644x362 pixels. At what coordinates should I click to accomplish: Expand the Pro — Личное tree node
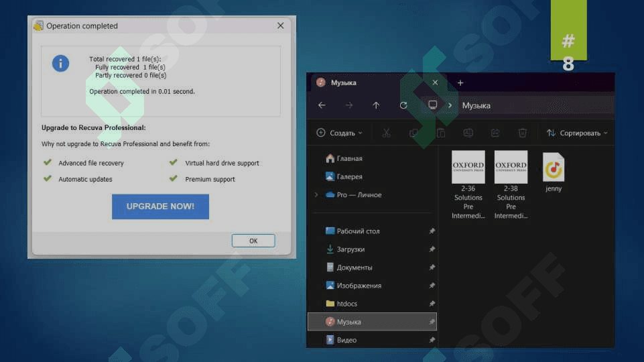point(316,195)
